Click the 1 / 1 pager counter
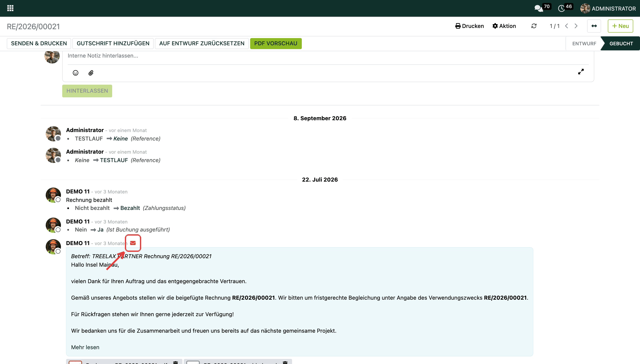The height and width of the screenshot is (364, 640). click(554, 26)
